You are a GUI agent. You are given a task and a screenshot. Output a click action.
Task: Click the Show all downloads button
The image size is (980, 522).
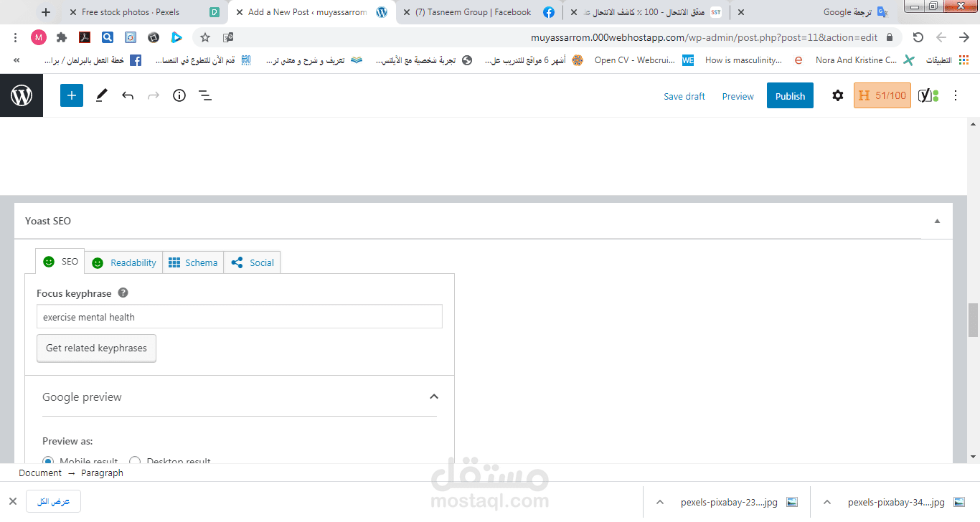pos(54,501)
